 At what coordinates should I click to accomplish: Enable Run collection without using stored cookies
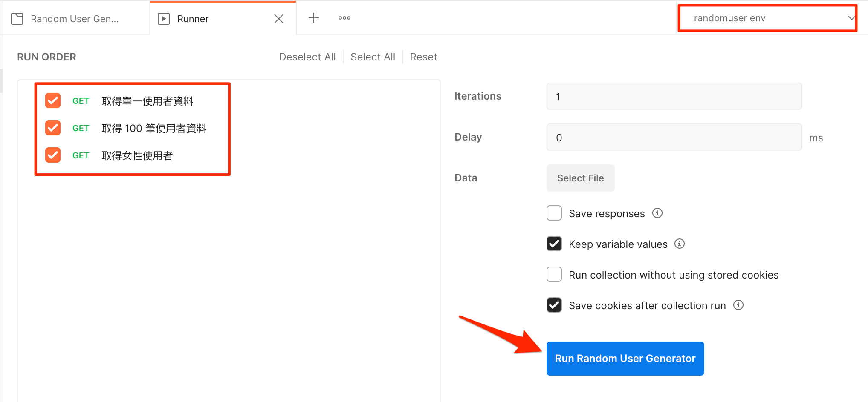[554, 274]
